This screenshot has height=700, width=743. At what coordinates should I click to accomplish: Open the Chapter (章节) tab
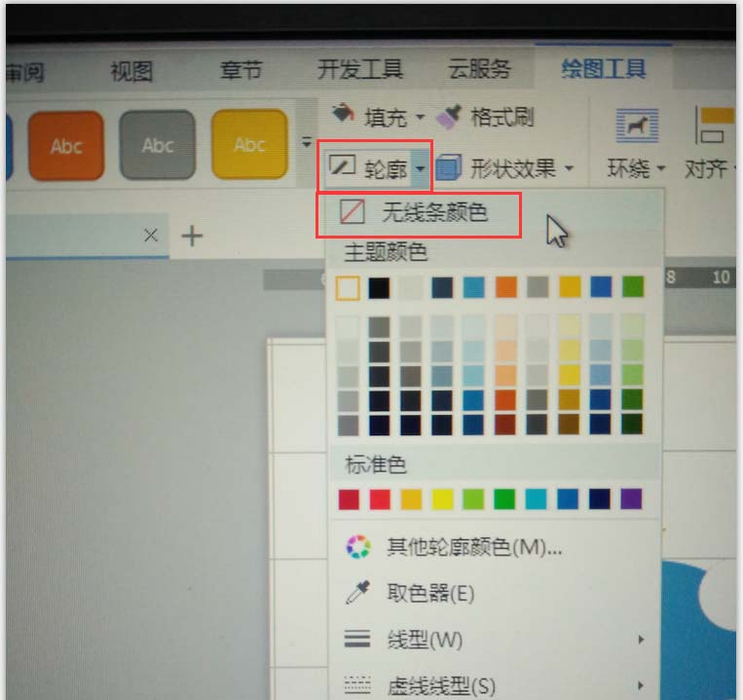point(241,70)
